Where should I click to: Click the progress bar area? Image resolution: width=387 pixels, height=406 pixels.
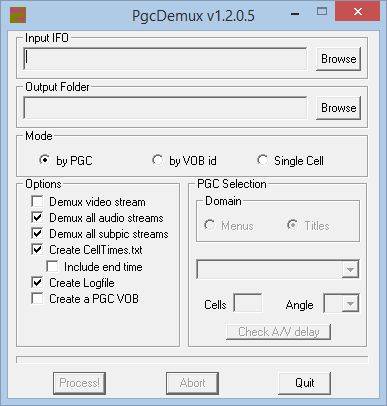click(x=192, y=360)
